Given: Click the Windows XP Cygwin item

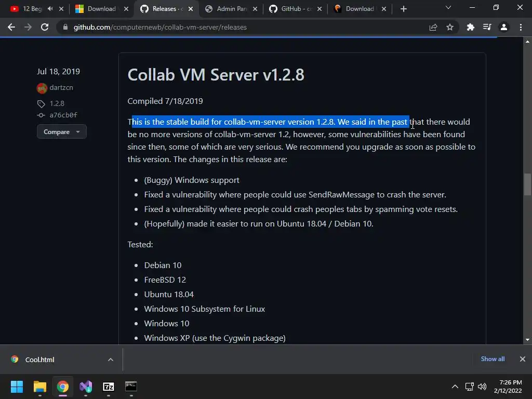Looking at the screenshot, I should tap(215, 338).
